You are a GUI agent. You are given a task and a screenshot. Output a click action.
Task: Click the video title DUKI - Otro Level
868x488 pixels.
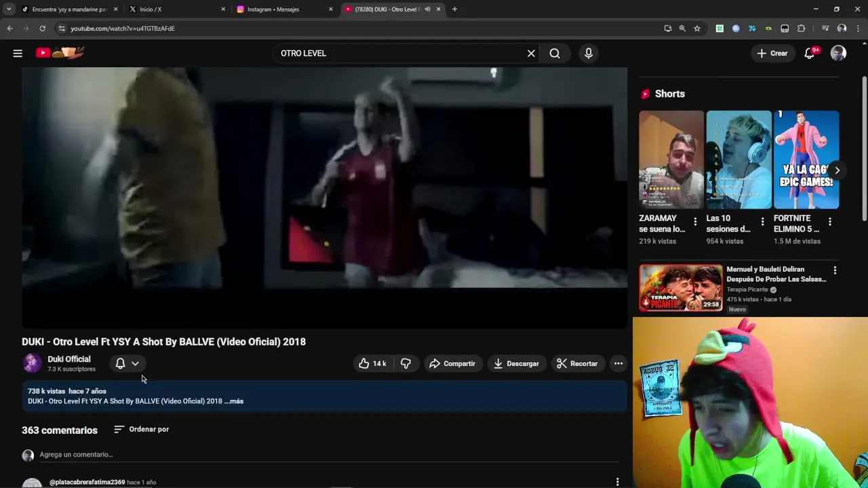(163, 342)
